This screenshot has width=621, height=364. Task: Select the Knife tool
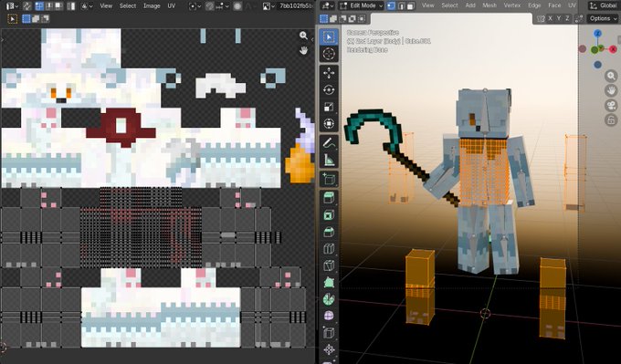click(329, 265)
